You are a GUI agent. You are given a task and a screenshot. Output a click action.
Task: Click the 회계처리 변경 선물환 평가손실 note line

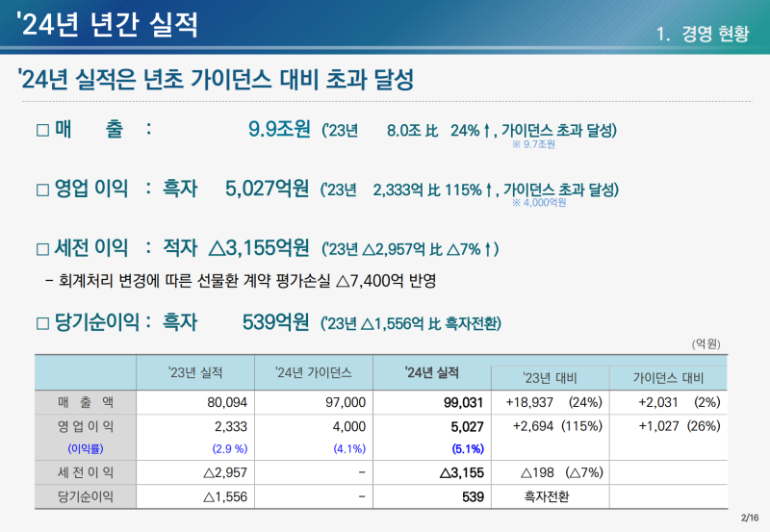(x=247, y=282)
